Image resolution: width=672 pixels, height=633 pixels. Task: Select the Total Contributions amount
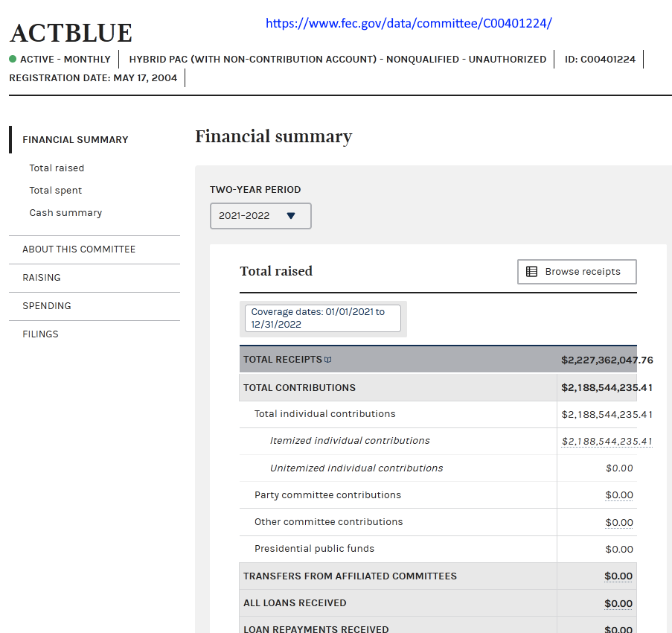607,388
